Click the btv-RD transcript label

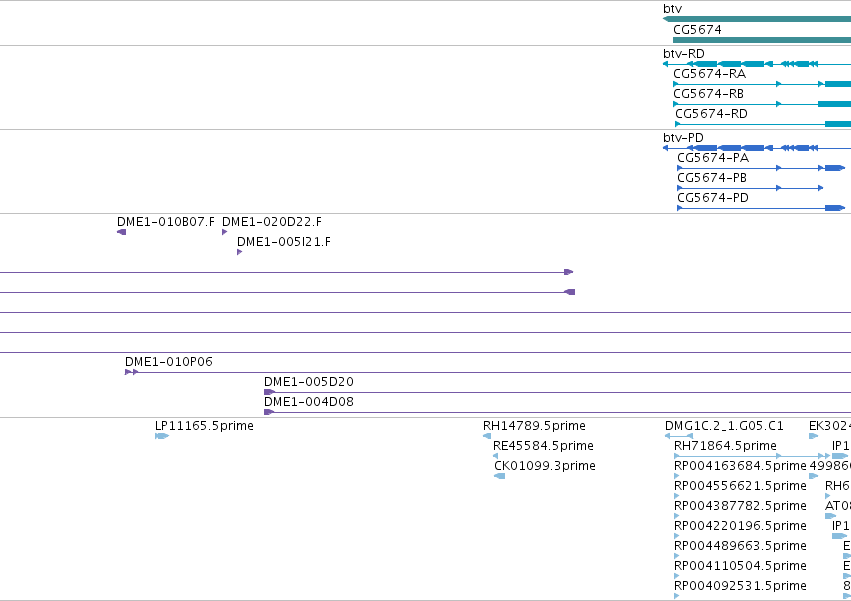pyautogui.click(x=683, y=54)
